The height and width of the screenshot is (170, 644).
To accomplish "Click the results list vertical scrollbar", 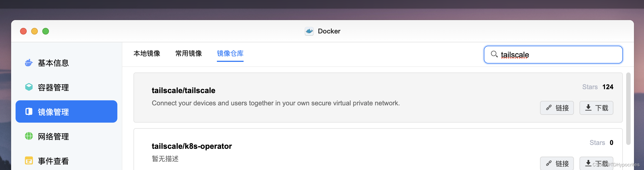I will pos(628,109).
